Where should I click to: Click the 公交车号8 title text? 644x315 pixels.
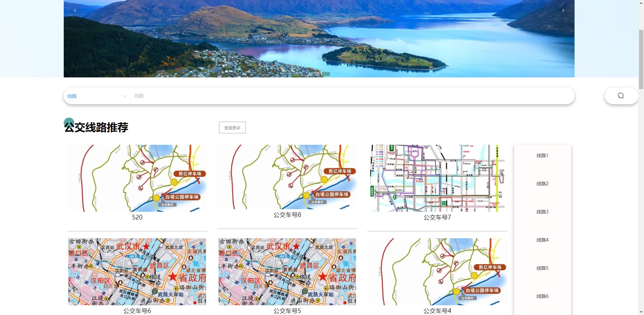287,215
